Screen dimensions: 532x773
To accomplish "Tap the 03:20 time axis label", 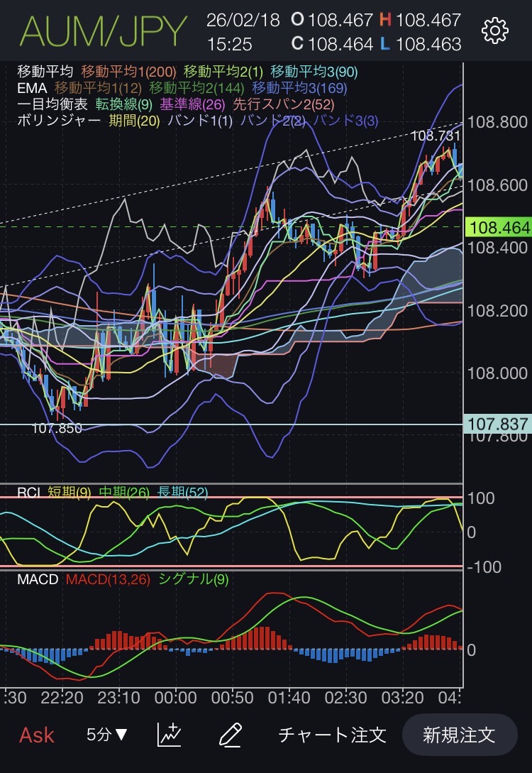I will [402, 698].
